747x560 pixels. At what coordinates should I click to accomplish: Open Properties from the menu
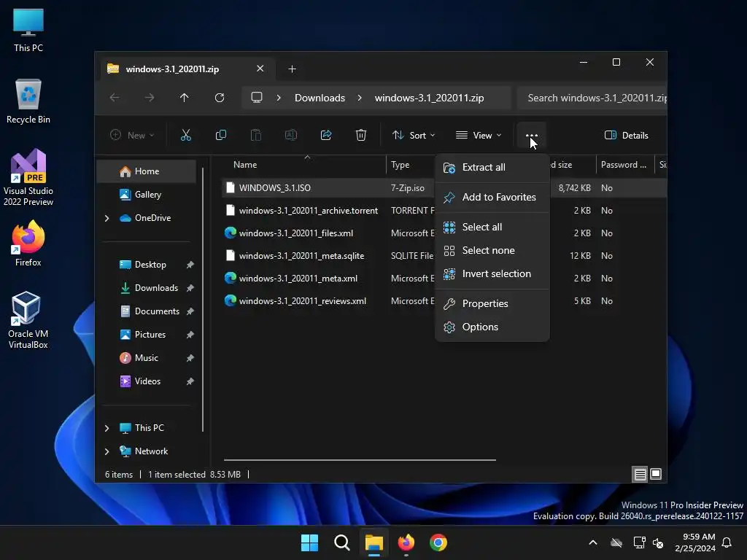pyautogui.click(x=492, y=304)
